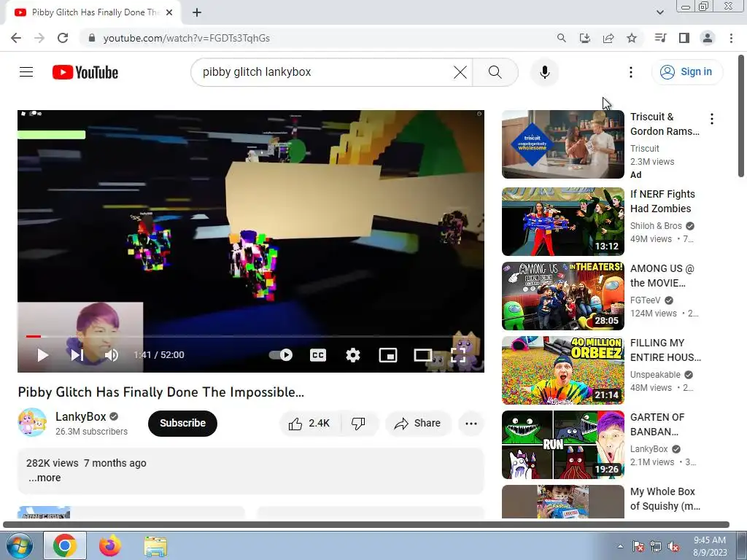747x560 pixels.
Task: Open the AMONG US @ the MOVIE thumbnail
Action: point(562,296)
